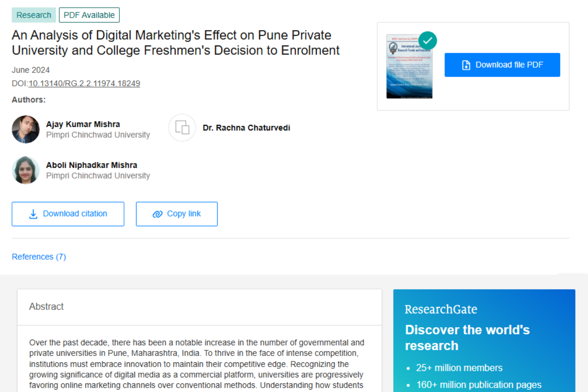Select the Abstract section heading
588x392 pixels.
46,307
